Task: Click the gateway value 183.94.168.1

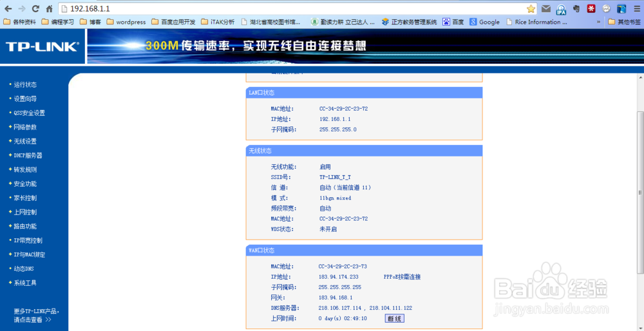Action: 336,298
